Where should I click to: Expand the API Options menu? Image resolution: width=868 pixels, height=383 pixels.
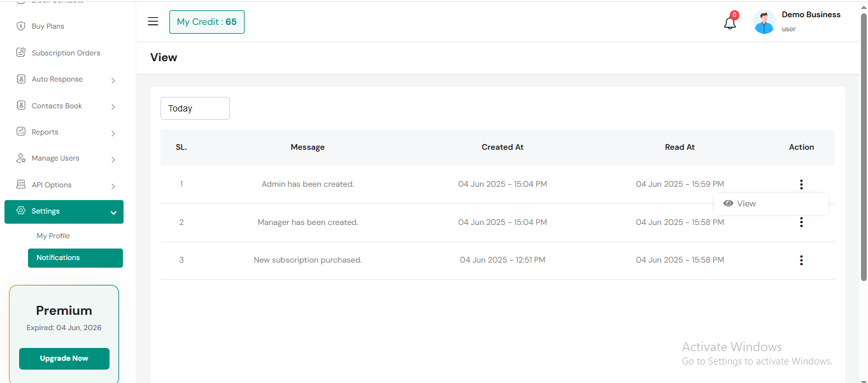click(x=113, y=186)
